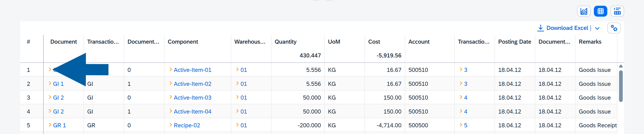Open the GR 1 document link
This screenshot has width=644, height=134.
tap(59, 125)
